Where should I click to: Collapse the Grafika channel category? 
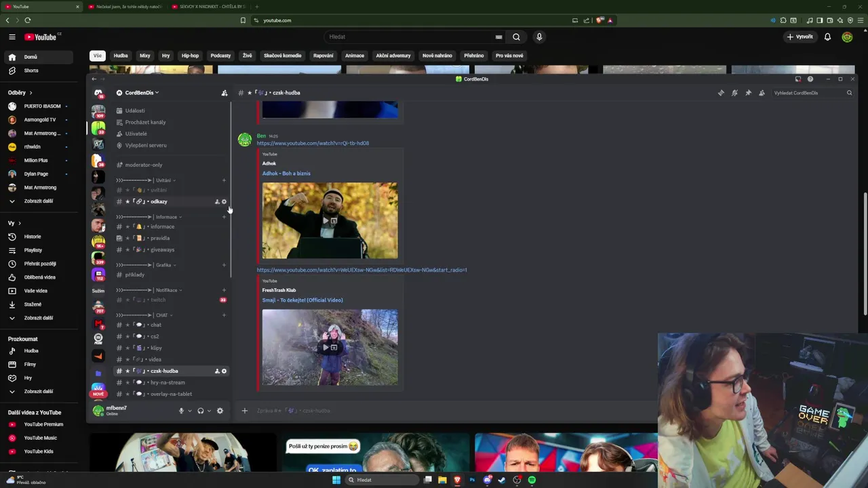click(x=146, y=265)
